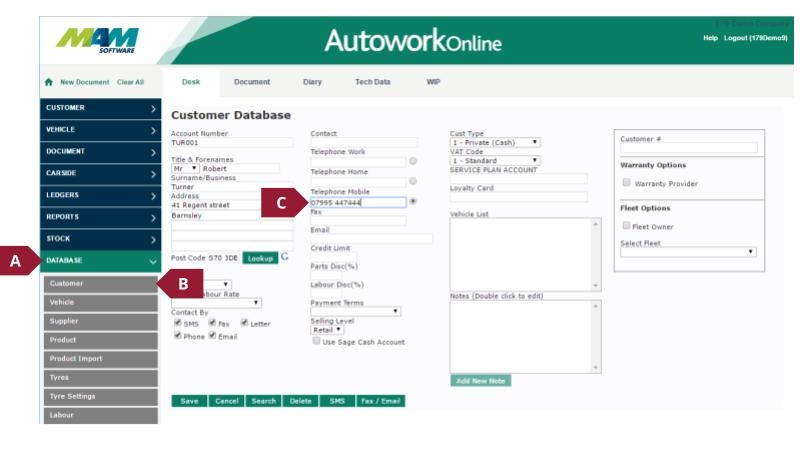Open the Cust Type dropdown
Viewport: 800px width, 460px height.
click(x=495, y=142)
